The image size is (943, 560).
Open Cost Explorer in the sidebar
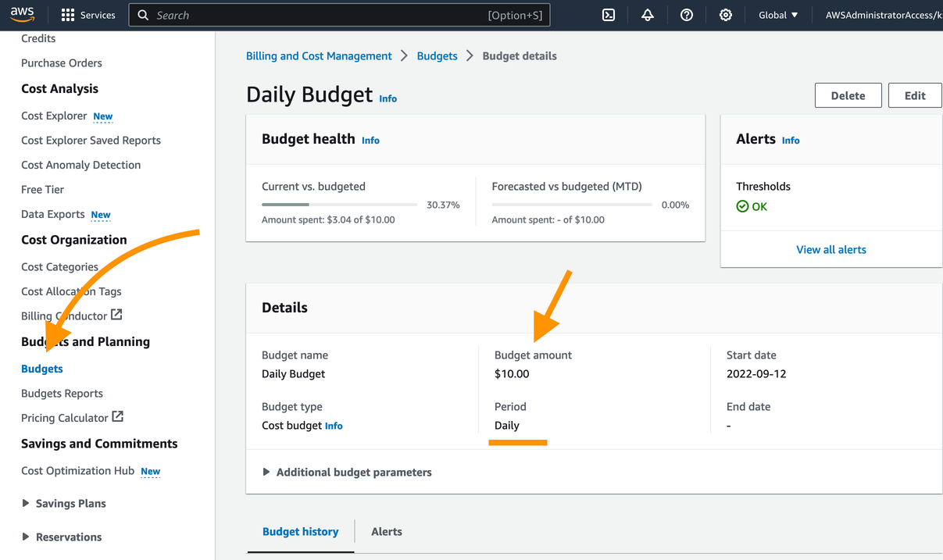[x=54, y=116]
